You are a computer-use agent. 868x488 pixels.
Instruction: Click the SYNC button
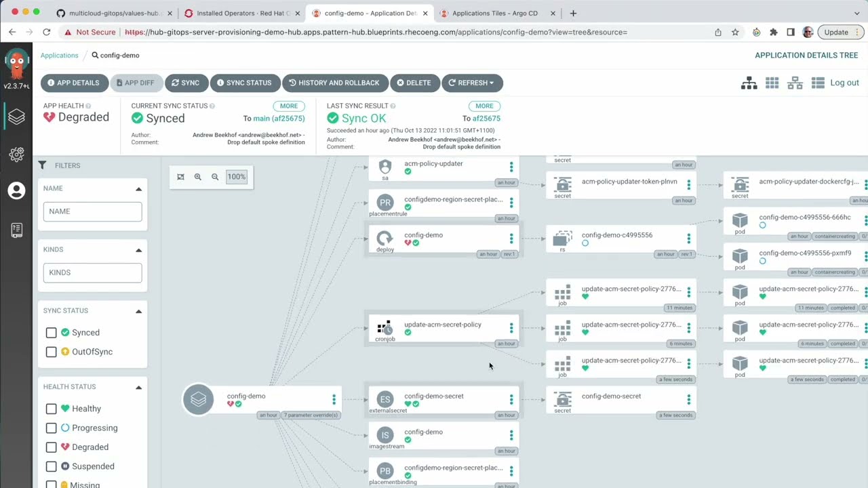(186, 83)
